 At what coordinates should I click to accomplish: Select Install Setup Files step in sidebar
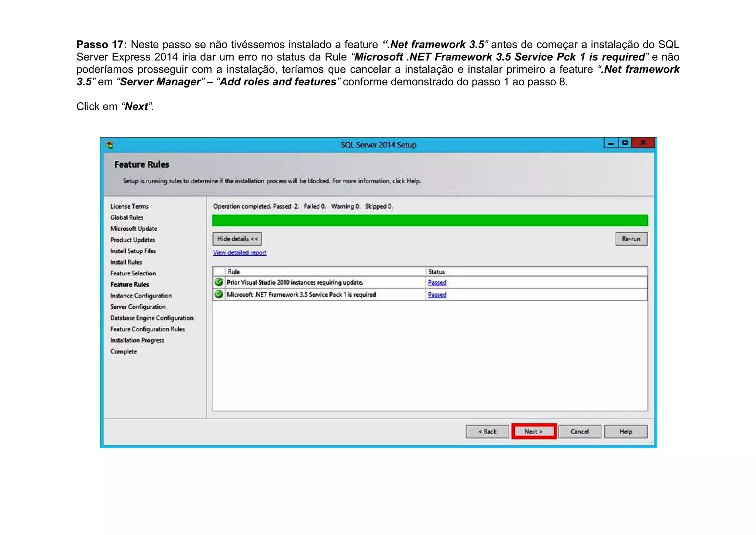pos(133,251)
